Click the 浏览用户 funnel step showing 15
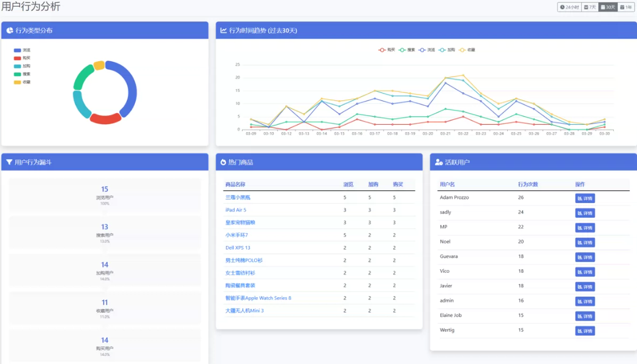Viewport: 637px width, 364px height. click(105, 195)
